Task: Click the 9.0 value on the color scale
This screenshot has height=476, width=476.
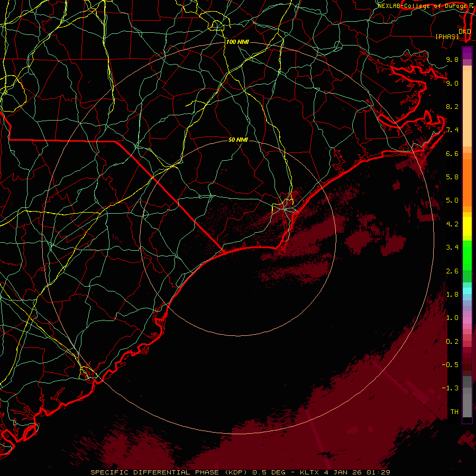Action: pyautogui.click(x=452, y=83)
